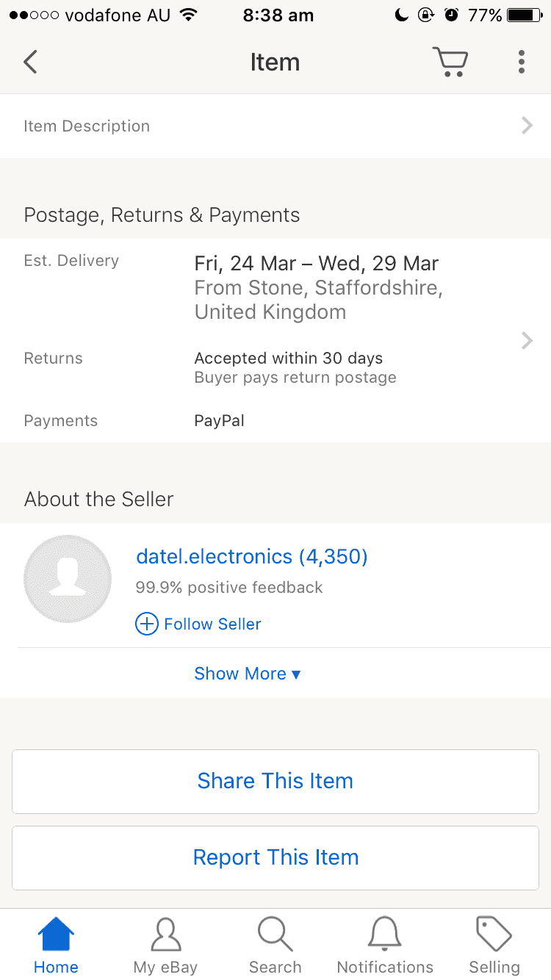Screen dimensions: 551x980
Task: Expand Item Description chevron
Action: [527, 126]
